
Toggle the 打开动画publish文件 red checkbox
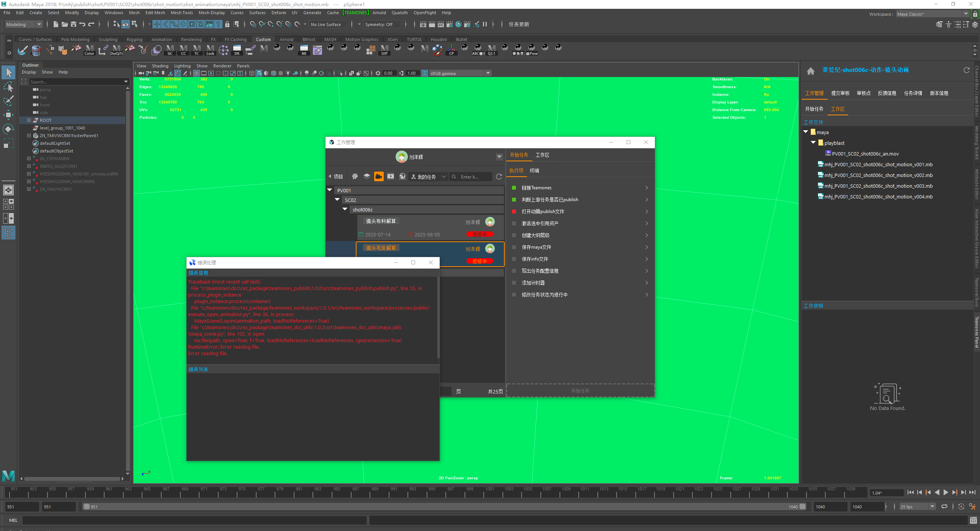514,211
